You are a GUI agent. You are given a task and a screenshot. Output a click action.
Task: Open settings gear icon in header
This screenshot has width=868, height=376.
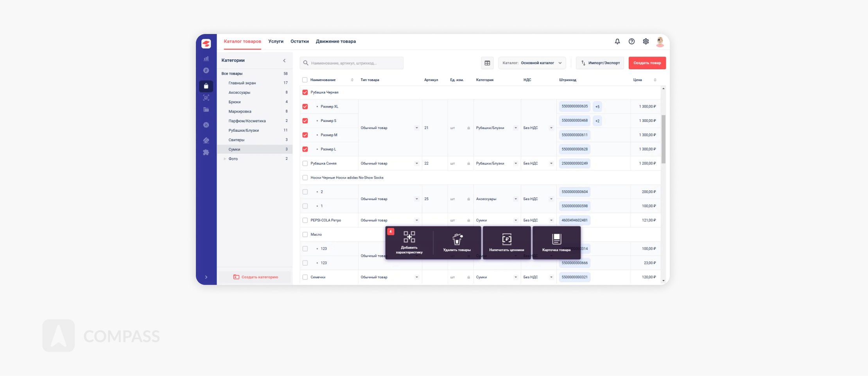tap(646, 41)
